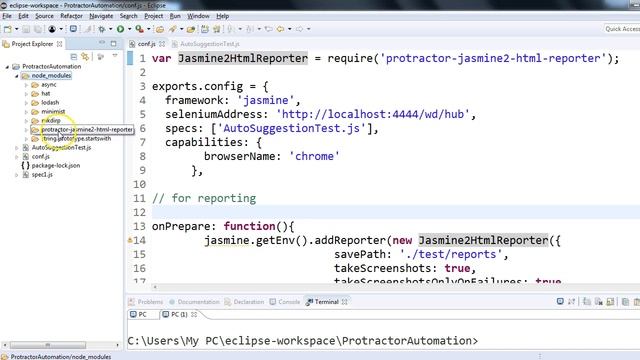640x360 pixels.
Task: Run the project with the green Run icon
Action: 120,29
